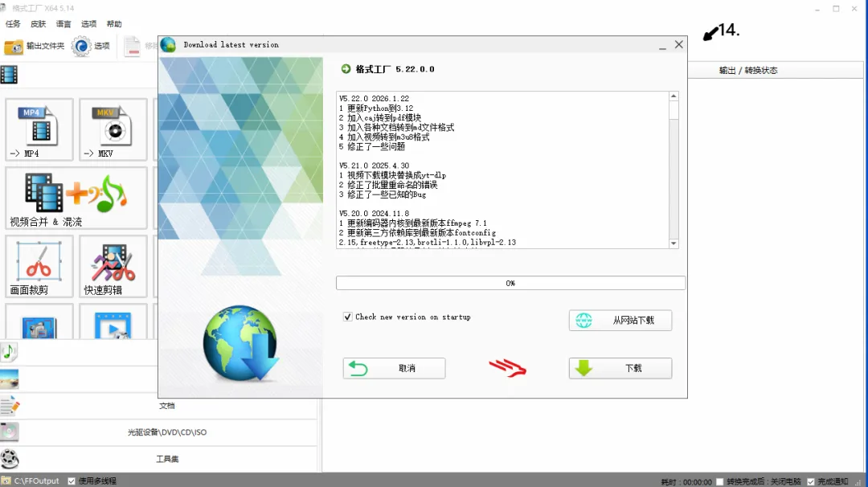Select the 工具集 film reel icon

point(10,458)
